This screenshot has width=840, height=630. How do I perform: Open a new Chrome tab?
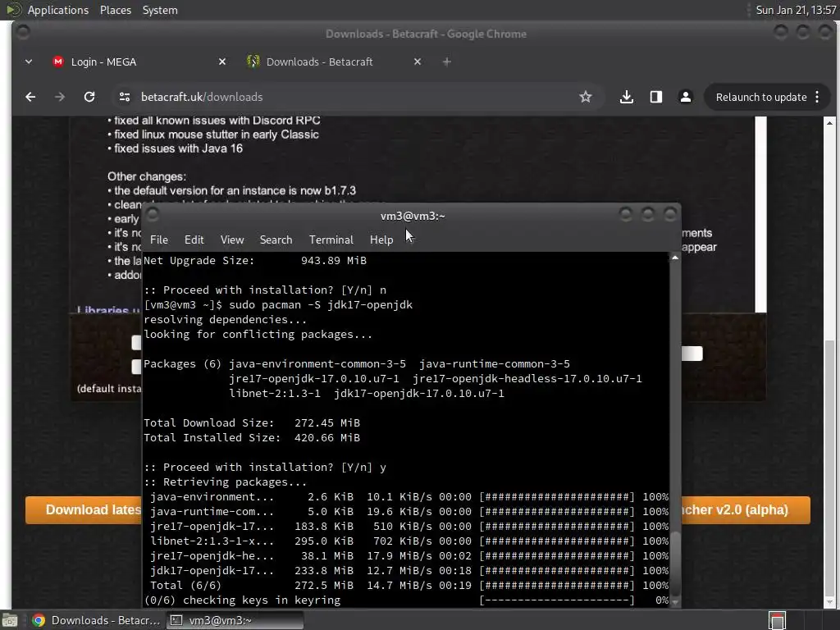tap(447, 62)
